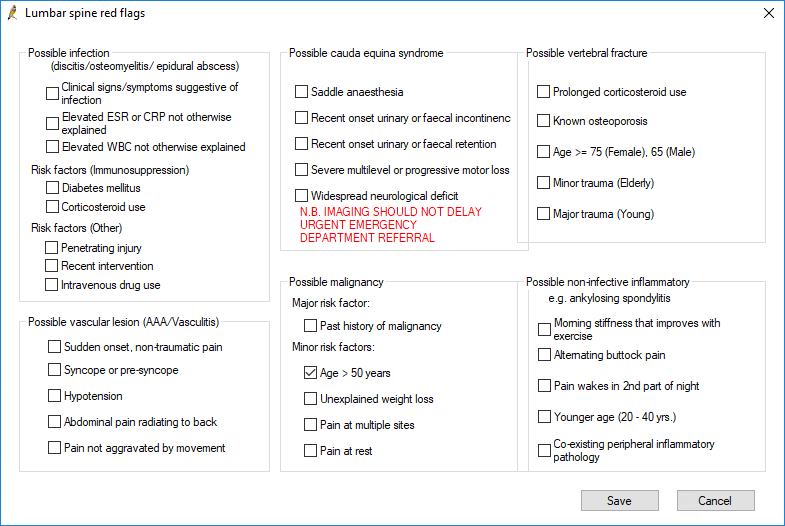Click the application icon in title bar

pyautogui.click(x=11, y=13)
